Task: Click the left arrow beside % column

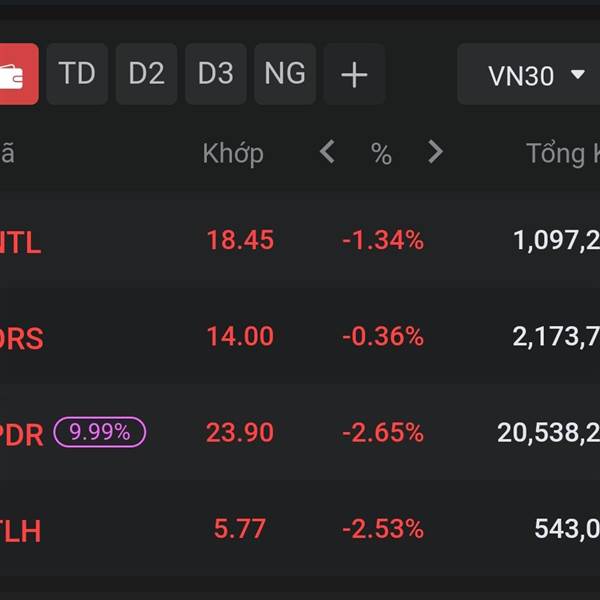Action: pyautogui.click(x=327, y=152)
